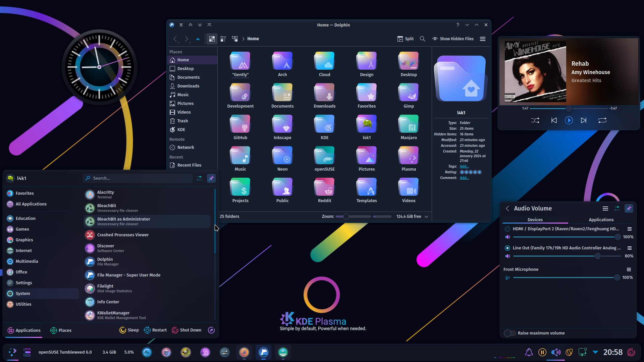
Task: Open notifications bell in system tray
Action: [x=529, y=352]
